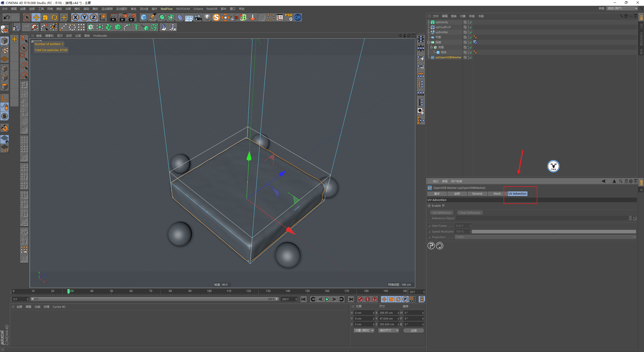Viewport: 644px width, 352px height.
Task: Click the Light object icon
Action: pos(207,17)
